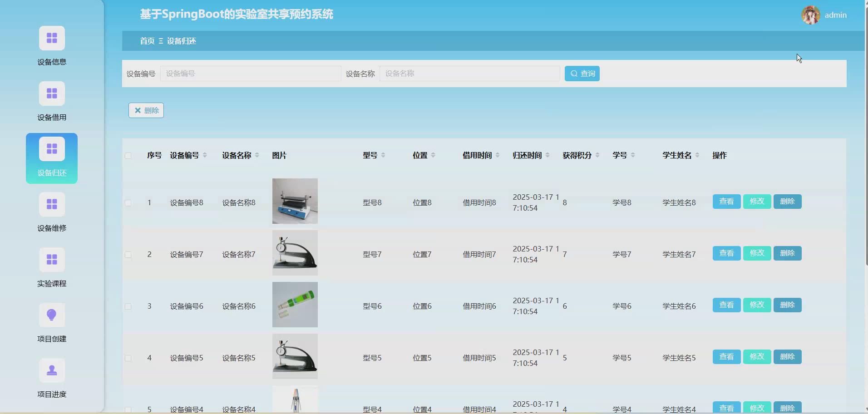Check the row checkbox for 设备编号8
Image resolution: width=868 pixels, height=414 pixels.
(128, 203)
